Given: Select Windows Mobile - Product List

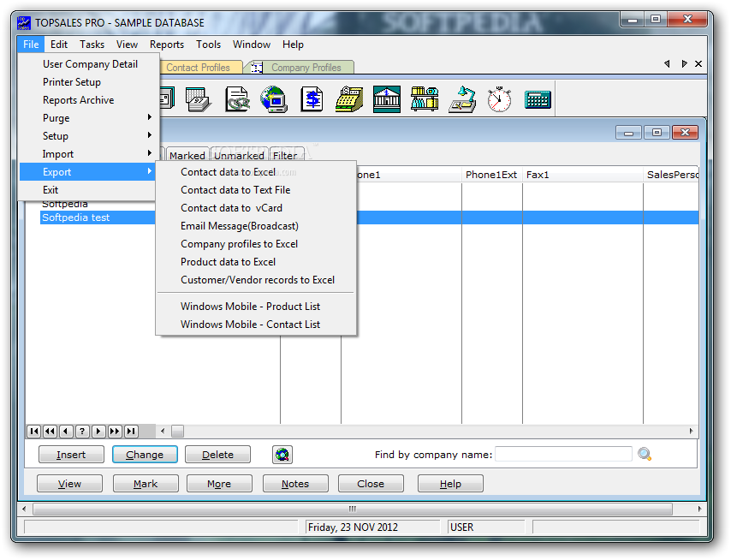Looking at the screenshot, I should click(x=256, y=307).
